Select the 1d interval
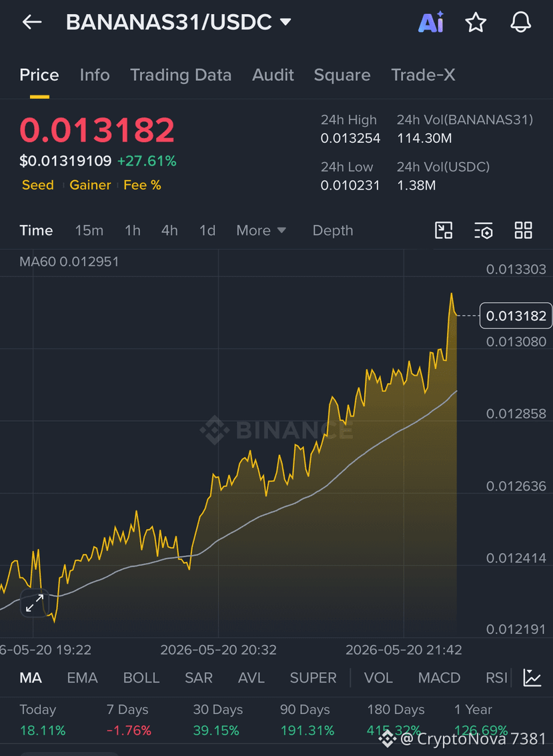Viewport: 553px width, 756px height. [x=207, y=230]
